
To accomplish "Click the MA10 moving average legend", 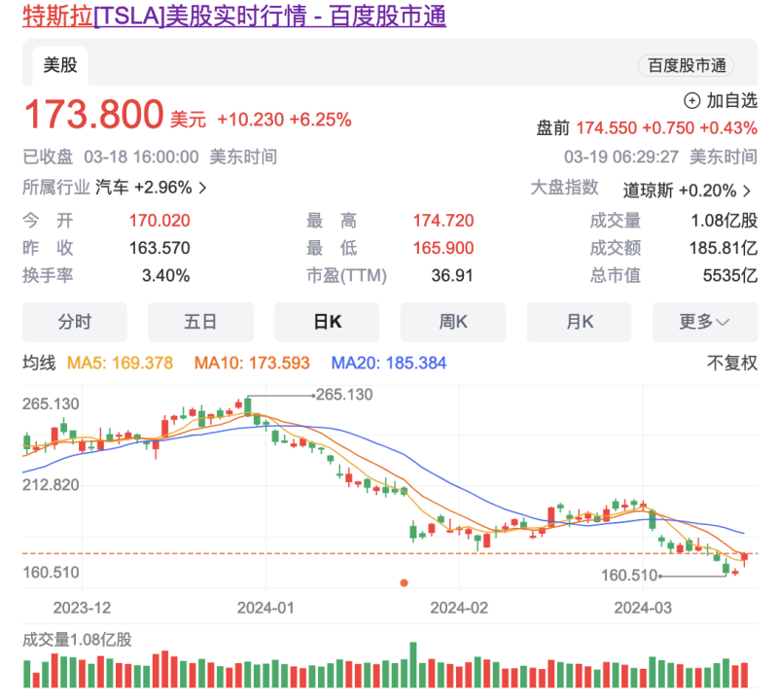I will pos(252,363).
